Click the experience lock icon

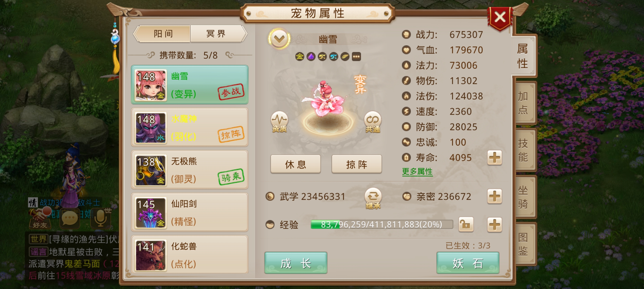click(x=466, y=224)
